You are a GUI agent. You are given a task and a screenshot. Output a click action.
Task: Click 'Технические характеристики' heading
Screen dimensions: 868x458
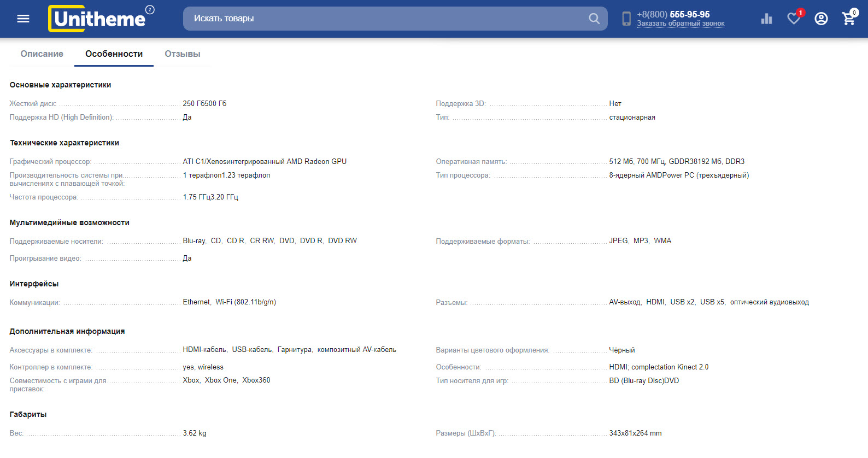pos(64,143)
